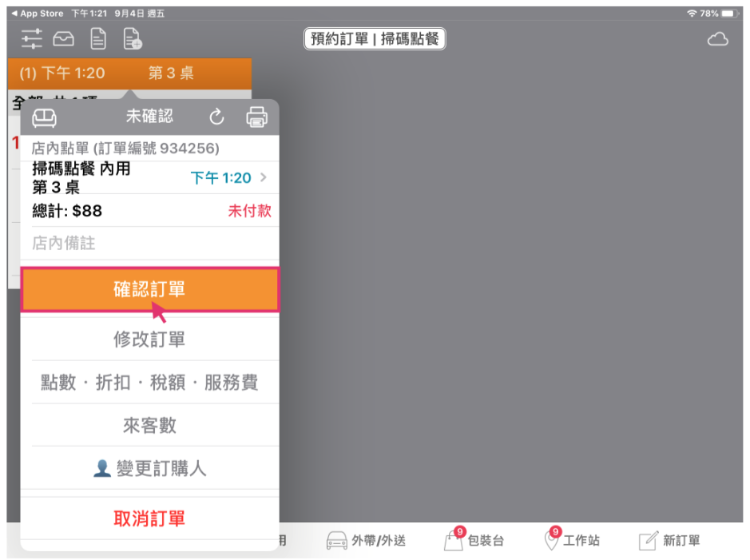Switch to the 工作站 workstation tab
This screenshot has width=750, height=560.
click(x=570, y=541)
